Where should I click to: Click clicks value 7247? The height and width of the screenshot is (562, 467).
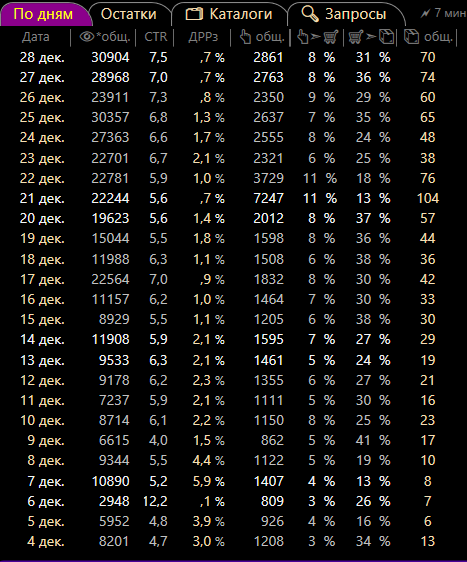268,199
